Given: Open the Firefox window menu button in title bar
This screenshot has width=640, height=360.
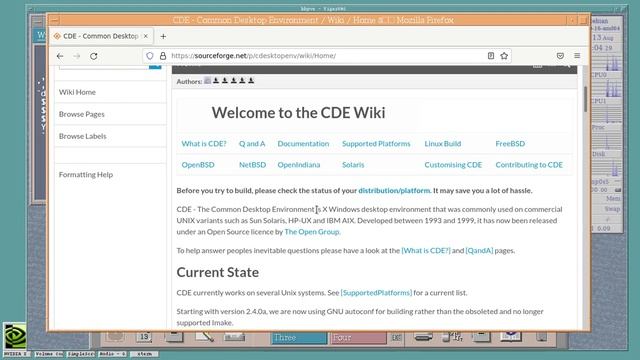Looking at the screenshot, I should pyautogui.click(x=55, y=20).
